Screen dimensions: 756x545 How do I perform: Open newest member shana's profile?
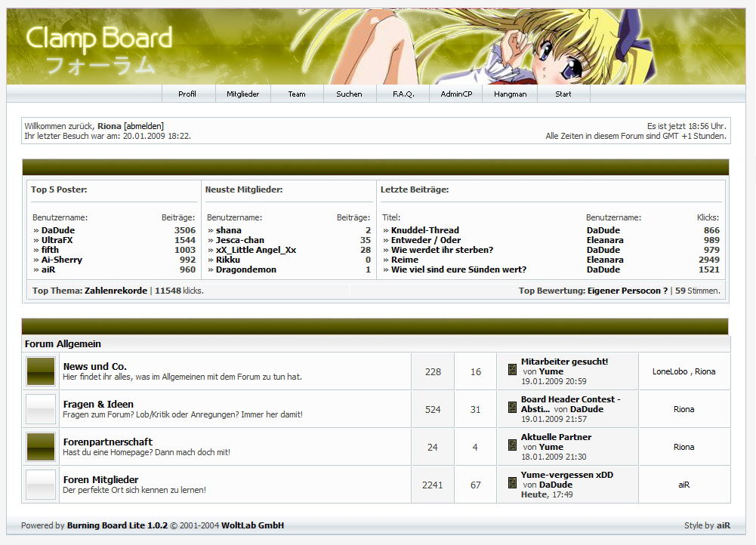(x=228, y=230)
